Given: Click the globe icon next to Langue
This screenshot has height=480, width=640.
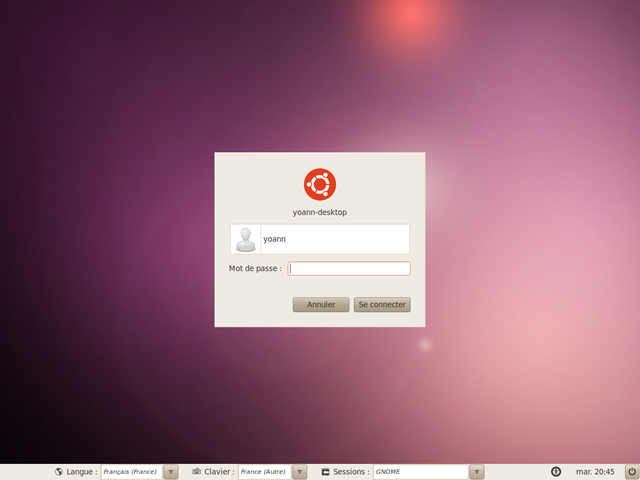Looking at the screenshot, I should point(59,471).
